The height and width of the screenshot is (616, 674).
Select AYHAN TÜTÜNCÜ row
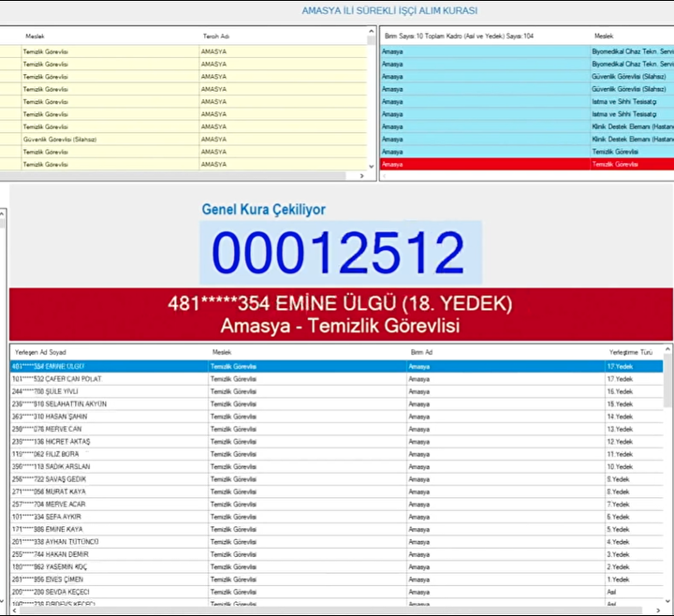(x=336, y=542)
